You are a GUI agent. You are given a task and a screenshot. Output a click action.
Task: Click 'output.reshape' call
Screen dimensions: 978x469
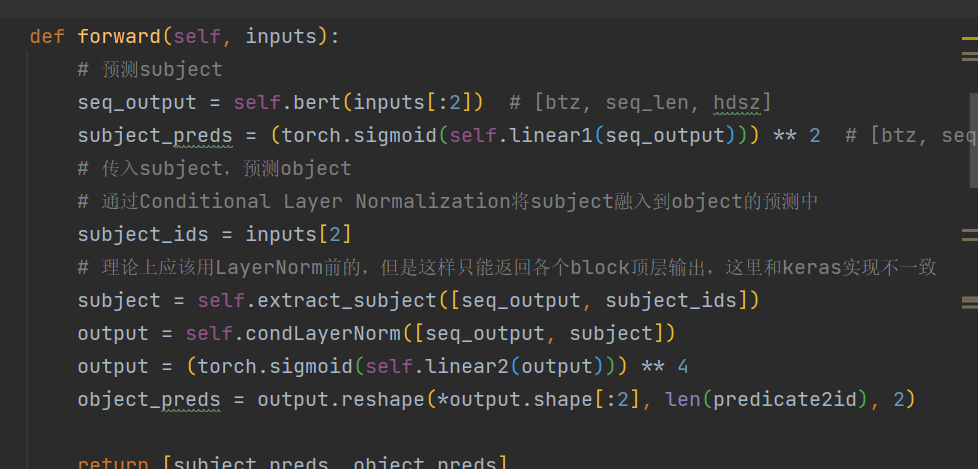coord(341,400)
